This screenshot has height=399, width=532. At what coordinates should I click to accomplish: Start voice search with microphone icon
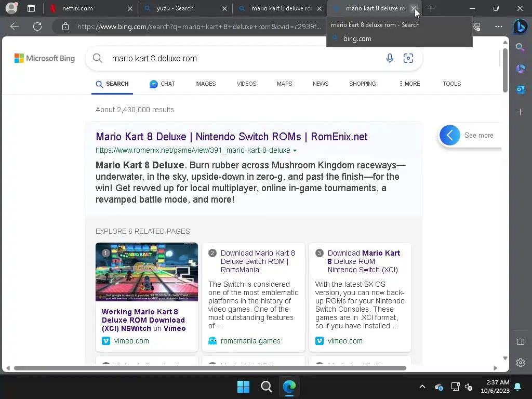[x=390, y=58]
